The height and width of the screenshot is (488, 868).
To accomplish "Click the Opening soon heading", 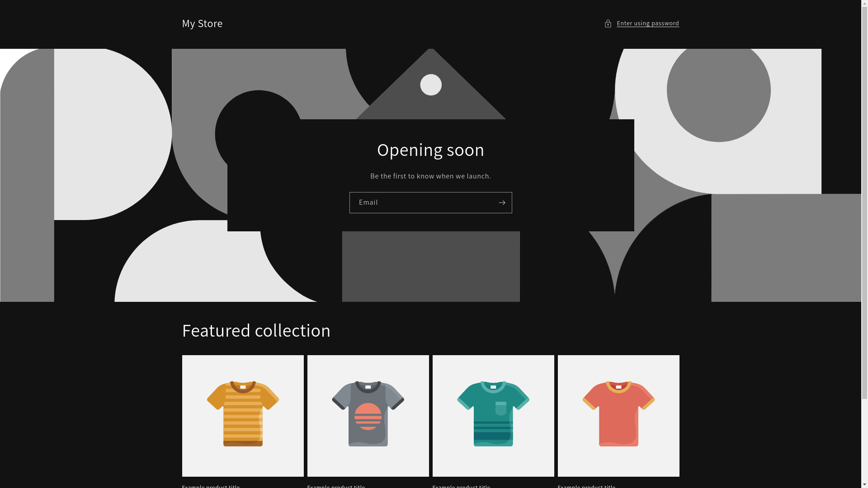I will click(x=430, y=150).
